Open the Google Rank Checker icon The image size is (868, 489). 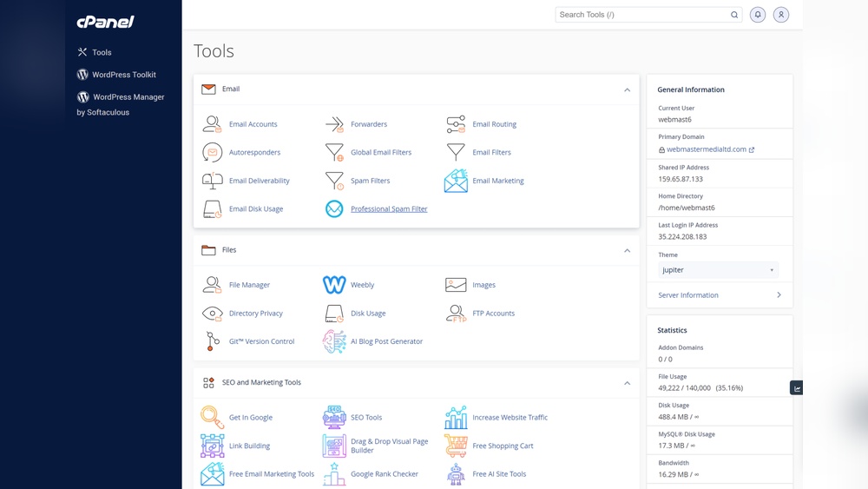(334, 474)
